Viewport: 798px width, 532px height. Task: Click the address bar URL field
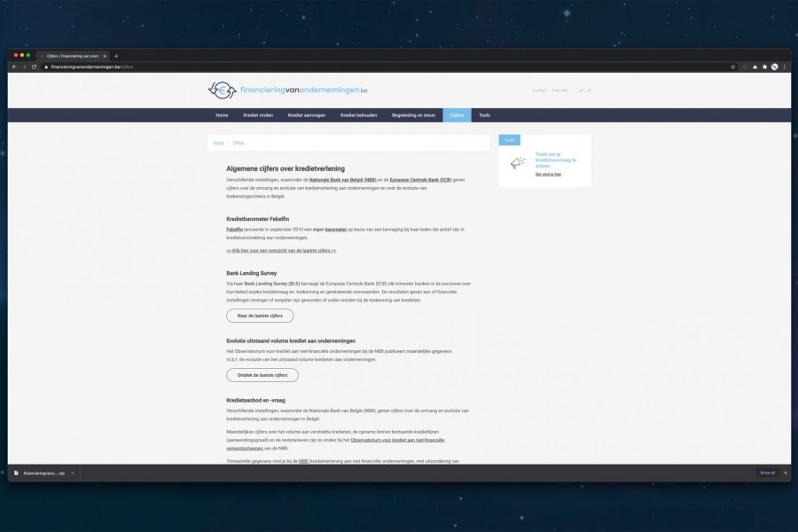point(355,66)
